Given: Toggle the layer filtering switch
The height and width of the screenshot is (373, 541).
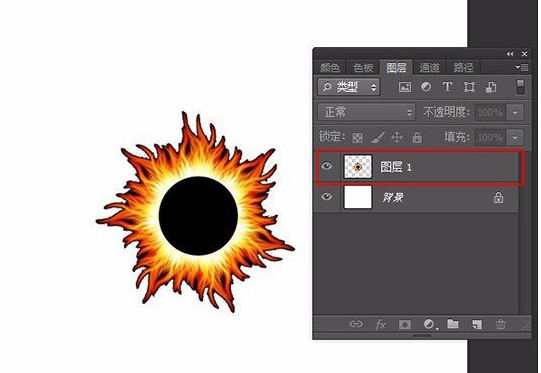Looking at the screenshot, I should pos(520,87).
